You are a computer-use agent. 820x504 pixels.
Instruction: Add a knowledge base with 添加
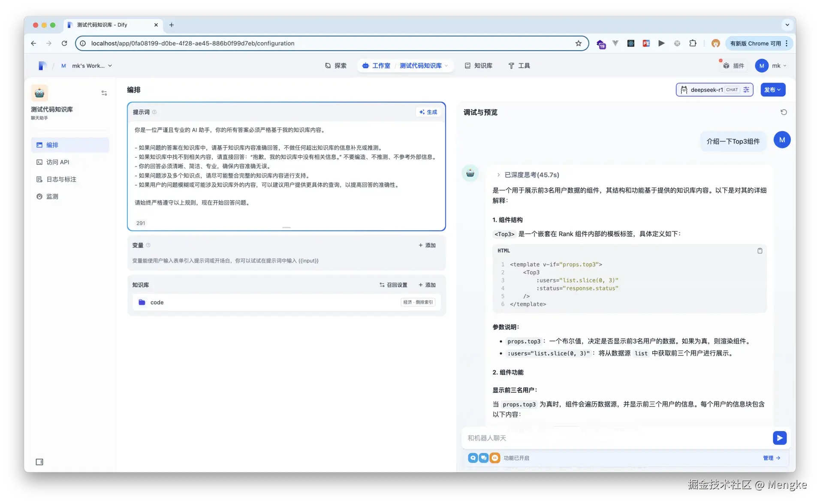click(x=427, y=285)
